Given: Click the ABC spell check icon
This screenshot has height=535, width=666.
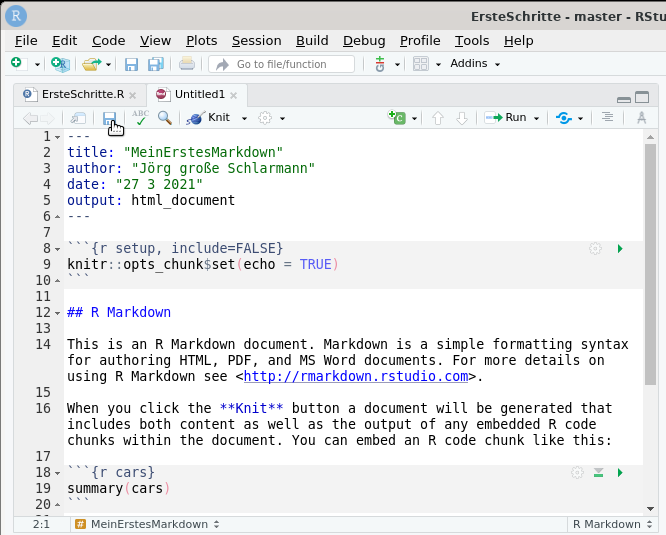Looking at the screenshot, I should (x=140, y=118).
